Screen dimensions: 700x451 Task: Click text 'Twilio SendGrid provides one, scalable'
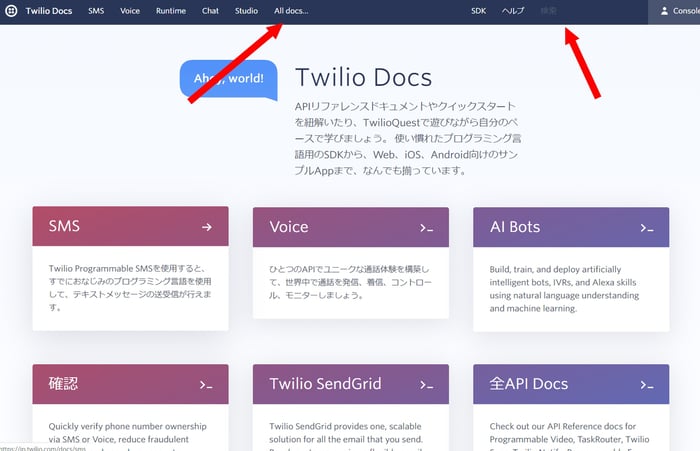pos(345,426)
